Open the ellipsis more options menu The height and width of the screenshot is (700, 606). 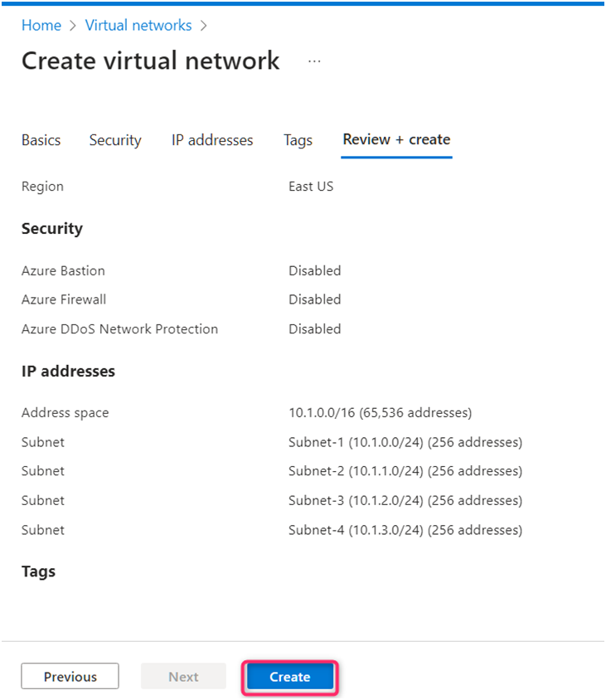coord(314,61)
